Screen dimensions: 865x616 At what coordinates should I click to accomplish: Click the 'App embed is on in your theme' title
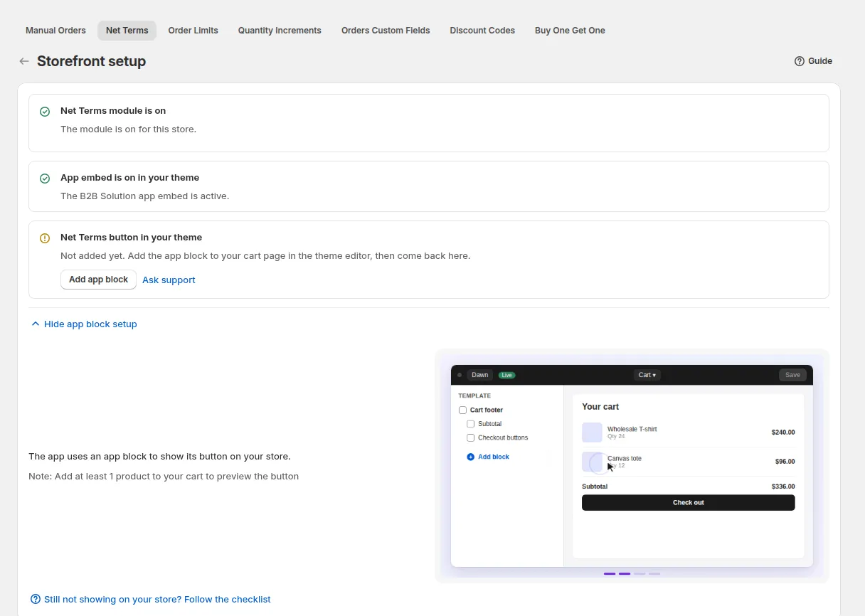(x=129, y=178)
